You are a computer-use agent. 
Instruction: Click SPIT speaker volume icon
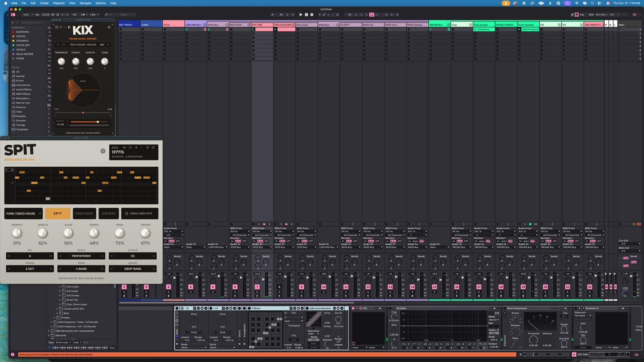coord(124,147)
